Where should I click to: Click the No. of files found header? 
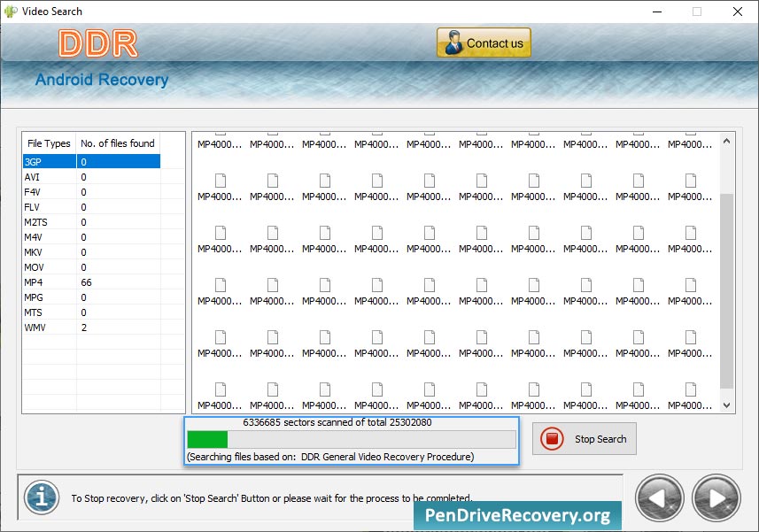(118, 143)
